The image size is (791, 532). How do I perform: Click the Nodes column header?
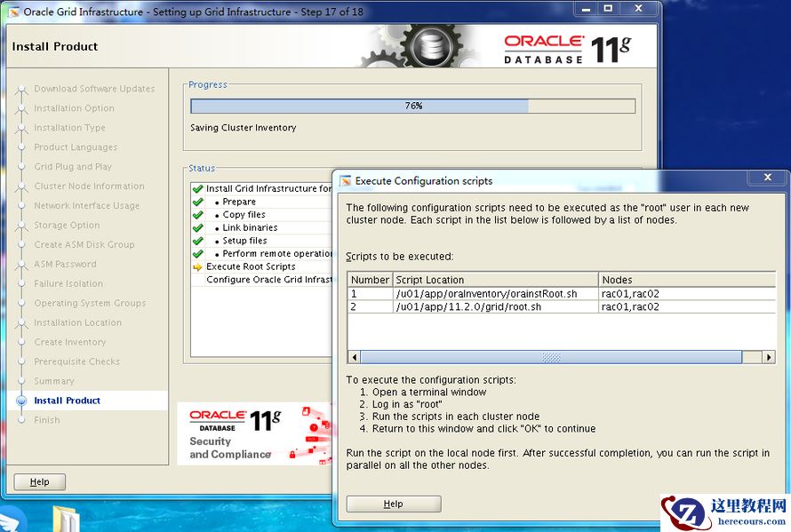tap(687, 280)
